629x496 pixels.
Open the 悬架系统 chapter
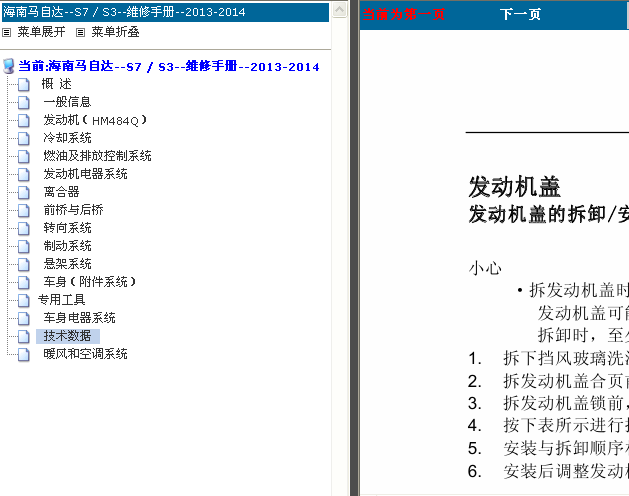pyautogui.click(x=67, y=264)
